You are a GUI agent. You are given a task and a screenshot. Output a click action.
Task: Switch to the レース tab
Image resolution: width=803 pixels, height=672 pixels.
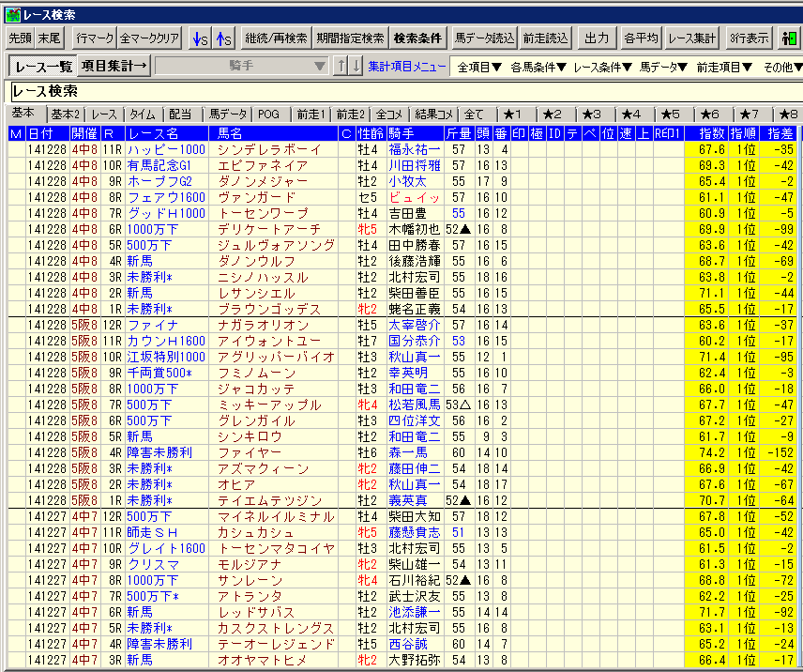104,115
